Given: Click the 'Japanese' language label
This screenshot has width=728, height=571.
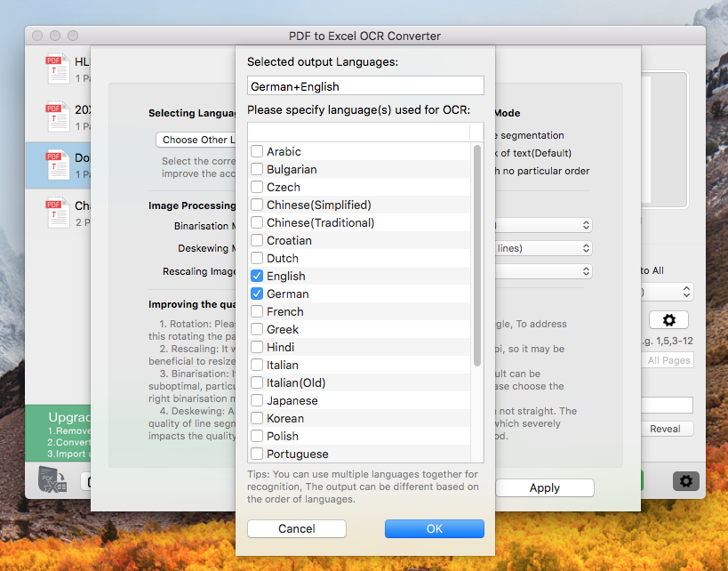Looking at the screenshot, I should click(x=292, y=400).
